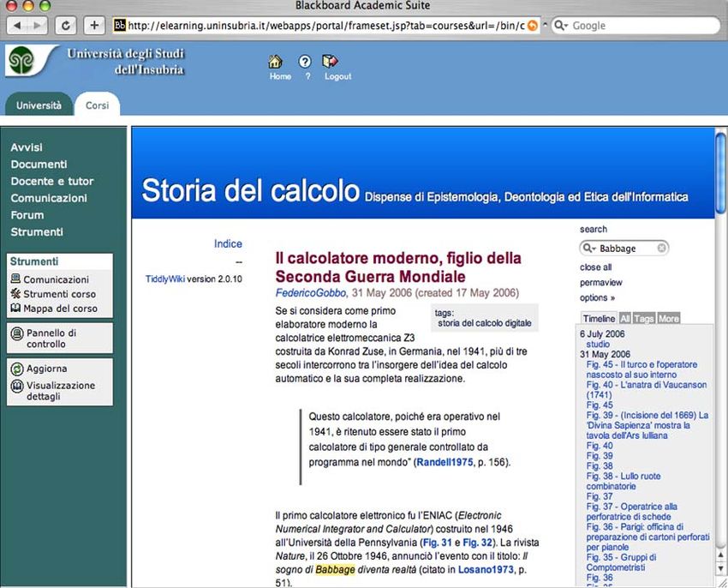Click the FedericoGobbo author link
The height and width of the screenshot is (588, 728).
tap(311, 293)
